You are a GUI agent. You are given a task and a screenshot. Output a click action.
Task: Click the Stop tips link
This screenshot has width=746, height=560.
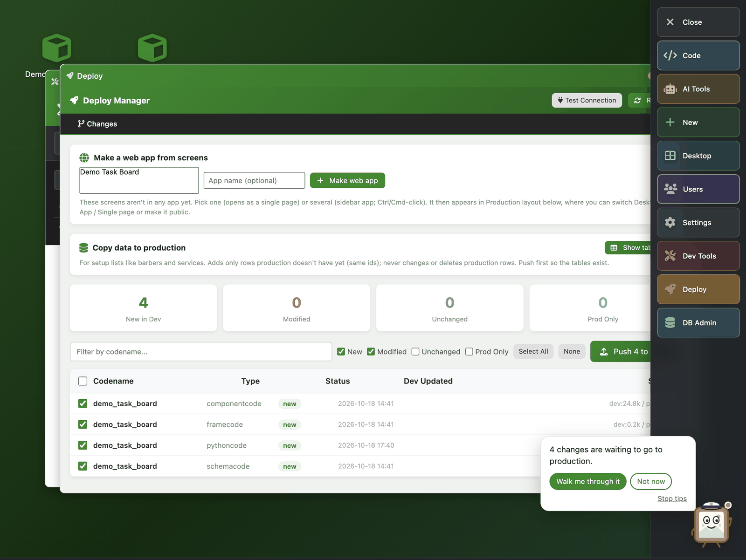coord(672,499)
